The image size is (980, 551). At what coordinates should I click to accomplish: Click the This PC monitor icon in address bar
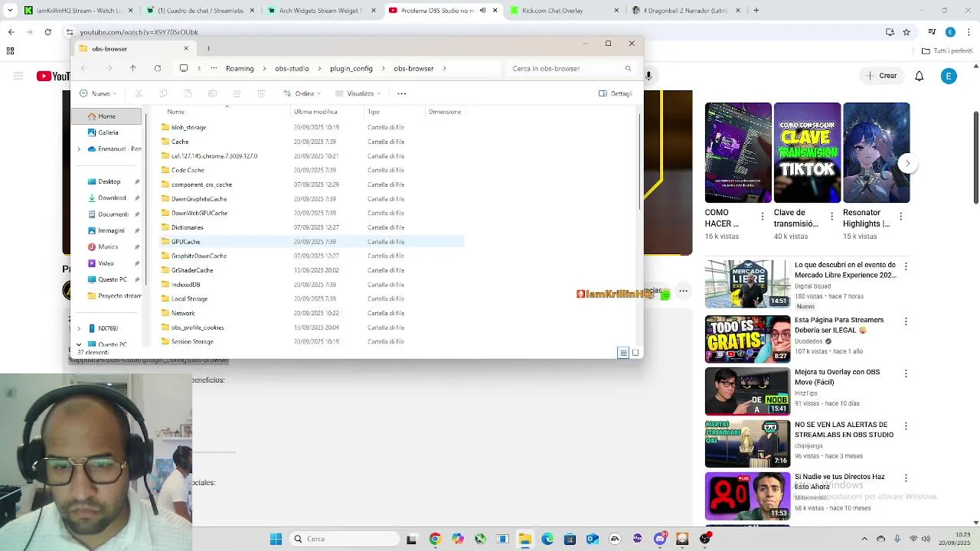tap(184, 68)
